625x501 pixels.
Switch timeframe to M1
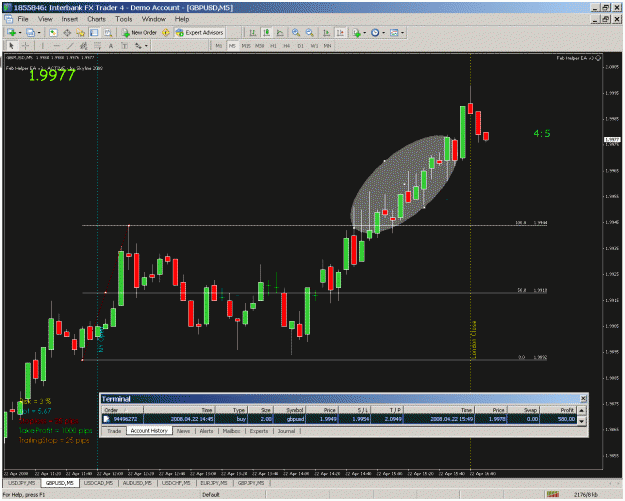coord(218,46)
